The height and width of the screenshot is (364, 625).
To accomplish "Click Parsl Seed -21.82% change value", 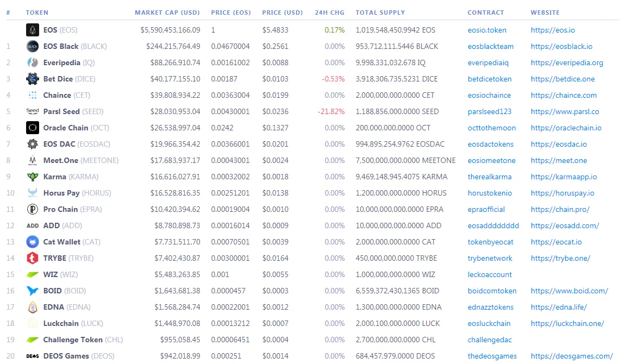I will point(331,111).
